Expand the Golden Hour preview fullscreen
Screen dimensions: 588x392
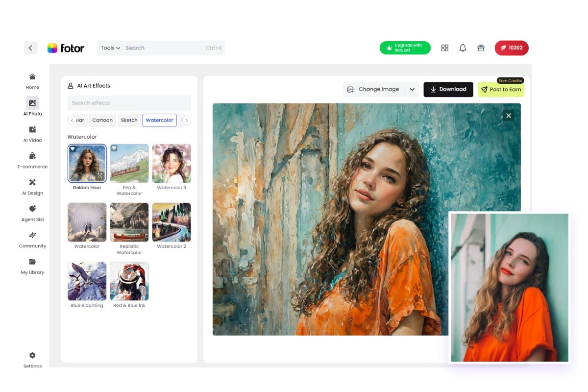tap(99, 175)
